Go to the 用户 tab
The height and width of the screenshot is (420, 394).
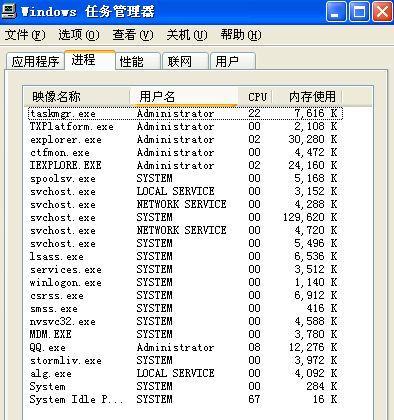tap(233, 61)
